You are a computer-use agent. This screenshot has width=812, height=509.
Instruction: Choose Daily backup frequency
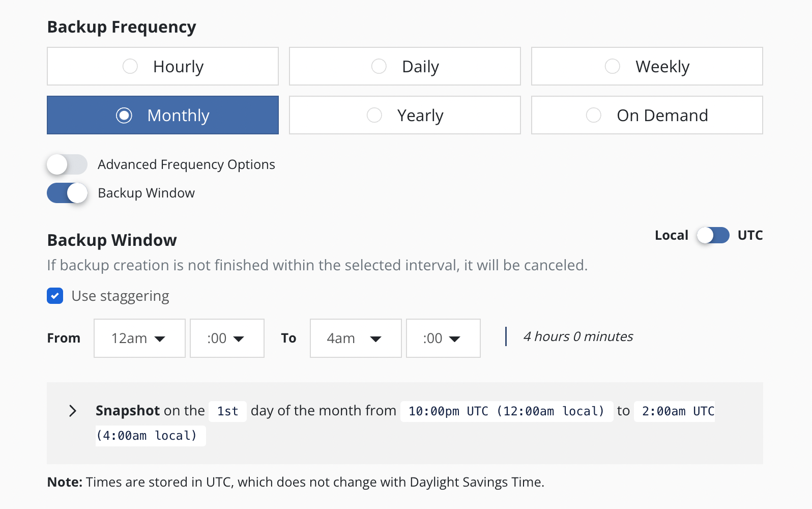[x=404, y=66]
